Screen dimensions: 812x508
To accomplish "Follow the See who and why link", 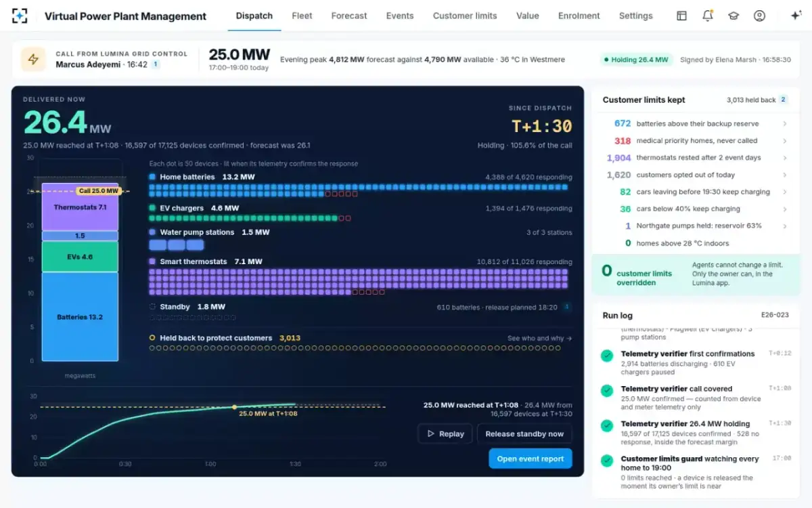I will point(540,338).
